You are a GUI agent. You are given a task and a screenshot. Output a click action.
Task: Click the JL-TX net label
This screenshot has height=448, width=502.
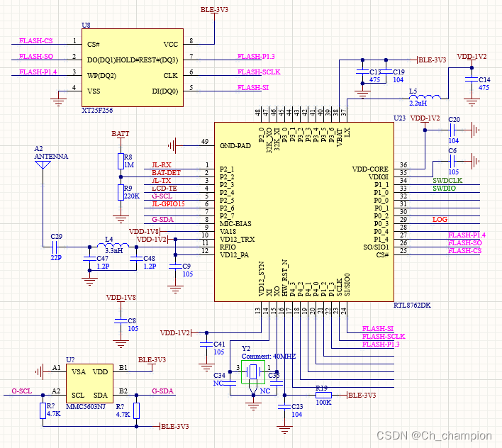point(162,181)
